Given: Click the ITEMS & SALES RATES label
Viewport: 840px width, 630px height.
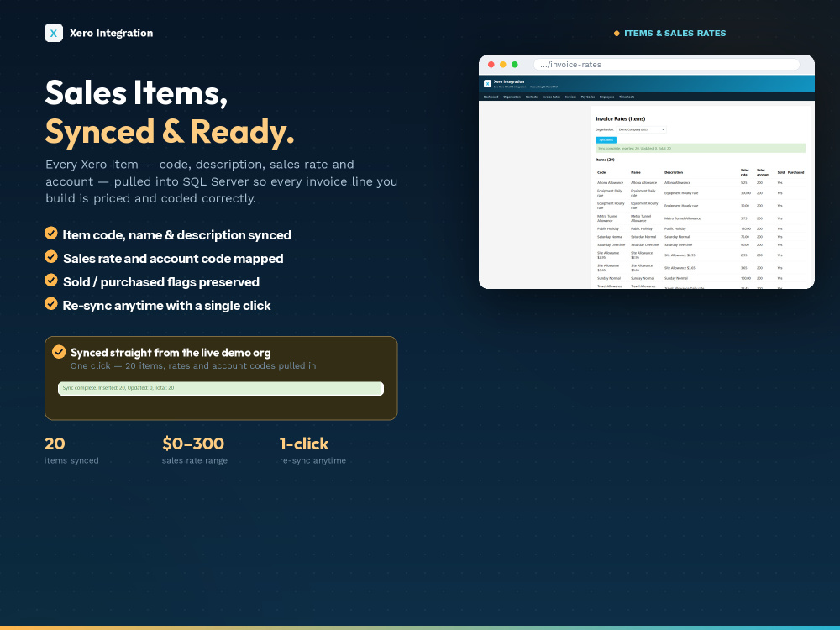Looking at the screenshot, I should pos(675,34).
